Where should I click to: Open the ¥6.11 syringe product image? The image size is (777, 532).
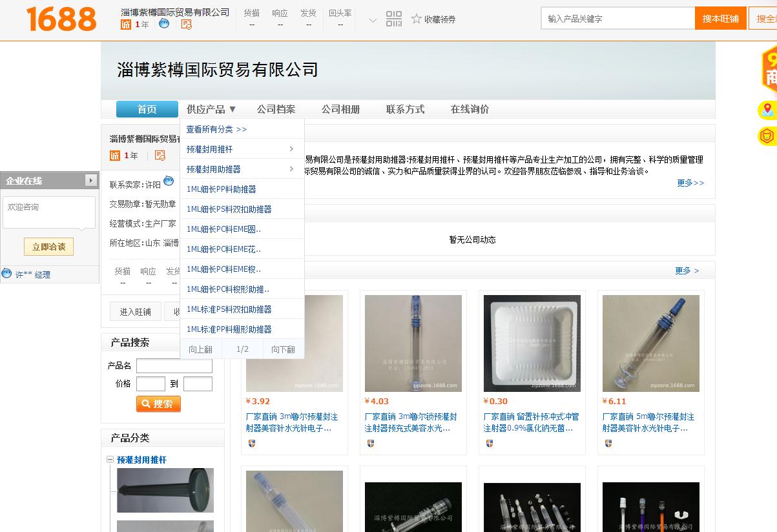click(651, 343)
